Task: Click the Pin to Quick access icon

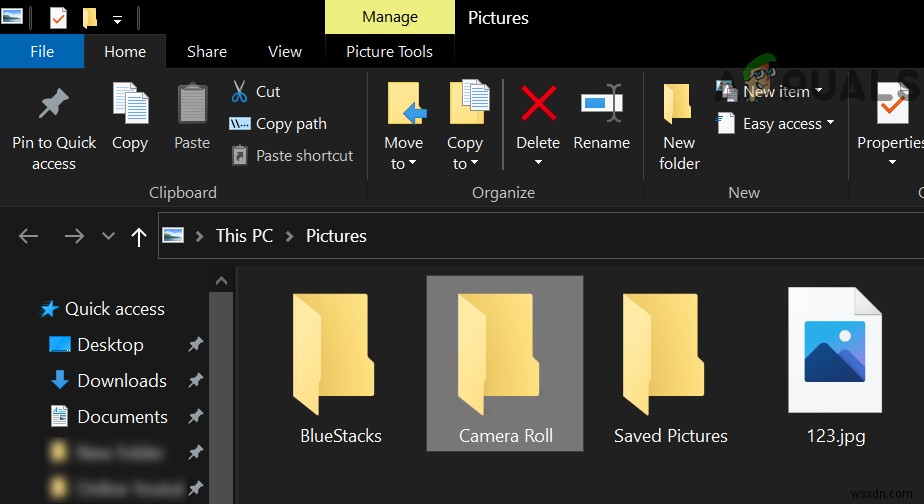Action: tap(54, 105)
